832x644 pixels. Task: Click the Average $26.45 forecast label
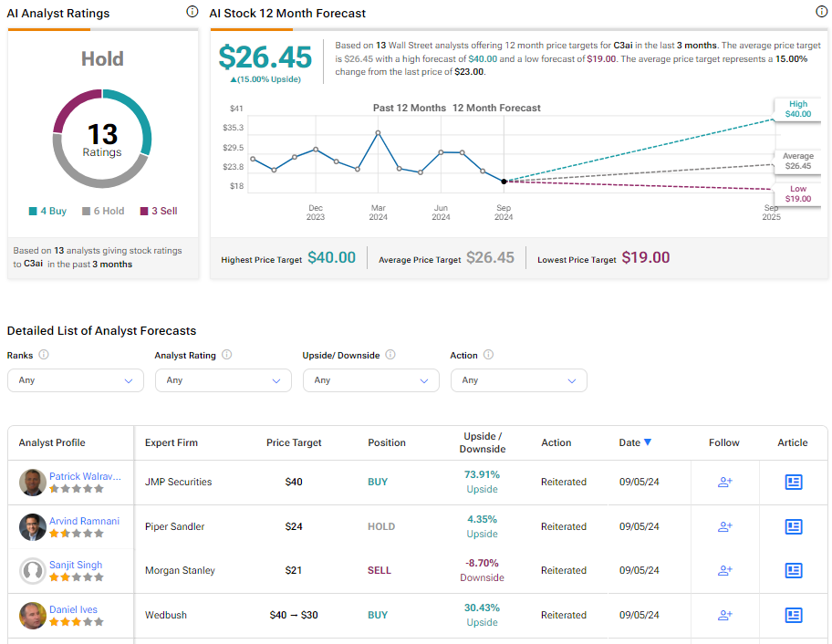798,161
